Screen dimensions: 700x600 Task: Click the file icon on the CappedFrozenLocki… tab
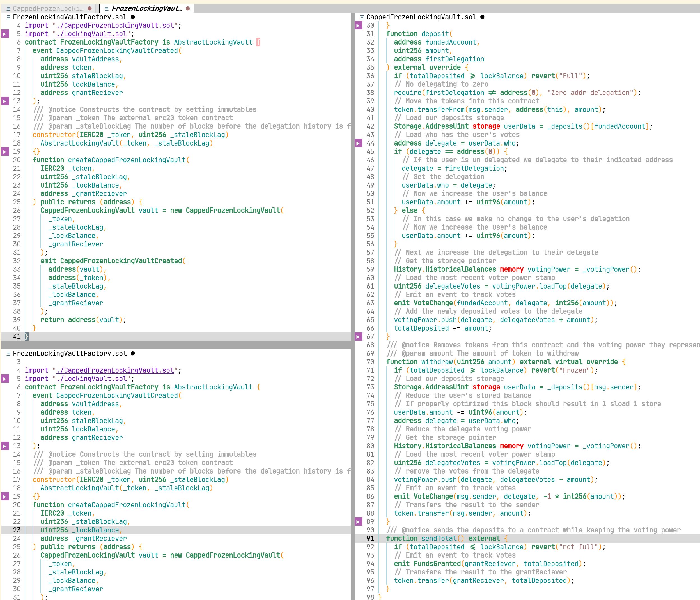[8, 9]
